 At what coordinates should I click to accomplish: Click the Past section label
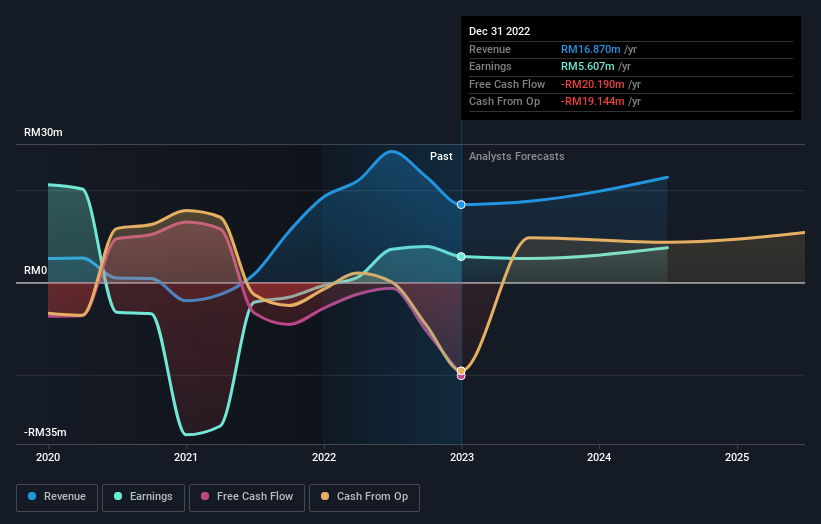click(x=441, y=157)
